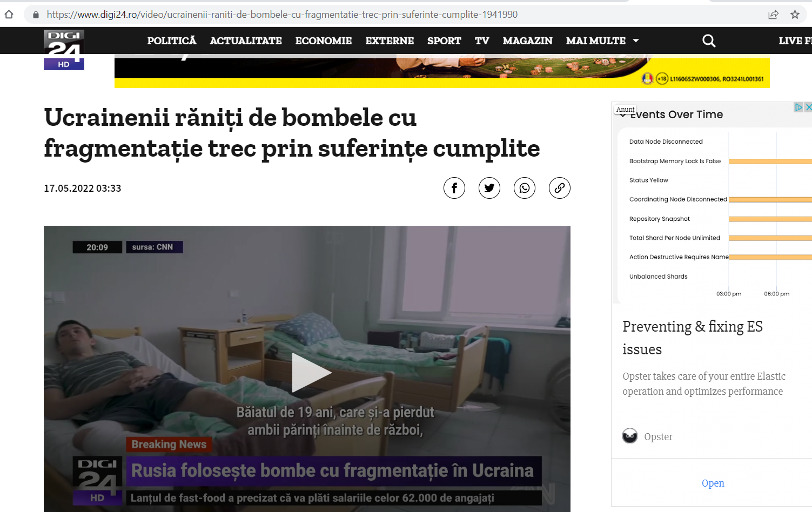The height and width of the screenshot is (512, 812).
Task: Select the EXTERNE menu item
Action: click(x=390, y=41)
